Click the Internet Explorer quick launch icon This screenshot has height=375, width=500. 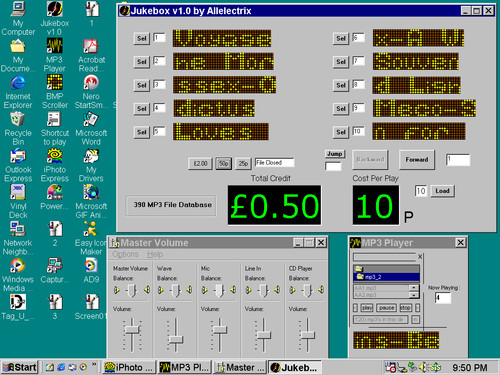coord(61,367)
